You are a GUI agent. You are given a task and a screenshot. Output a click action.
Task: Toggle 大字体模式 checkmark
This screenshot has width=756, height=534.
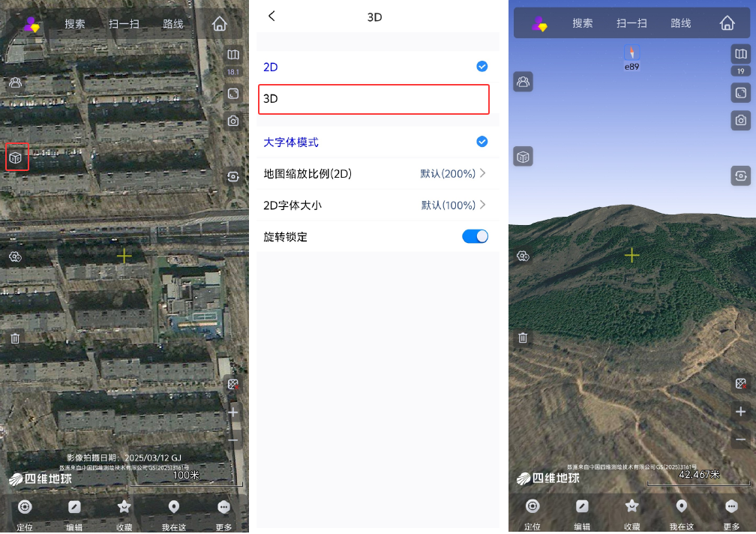(481, 142)
